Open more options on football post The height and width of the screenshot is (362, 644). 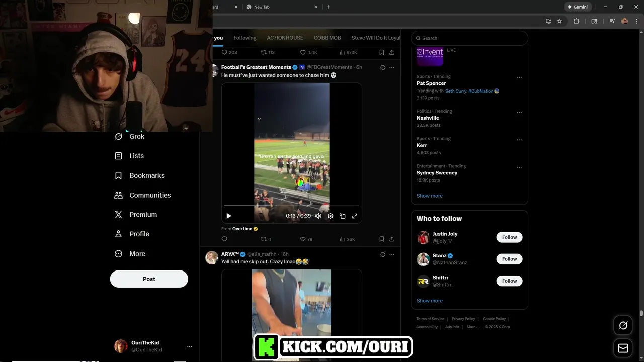392,67
